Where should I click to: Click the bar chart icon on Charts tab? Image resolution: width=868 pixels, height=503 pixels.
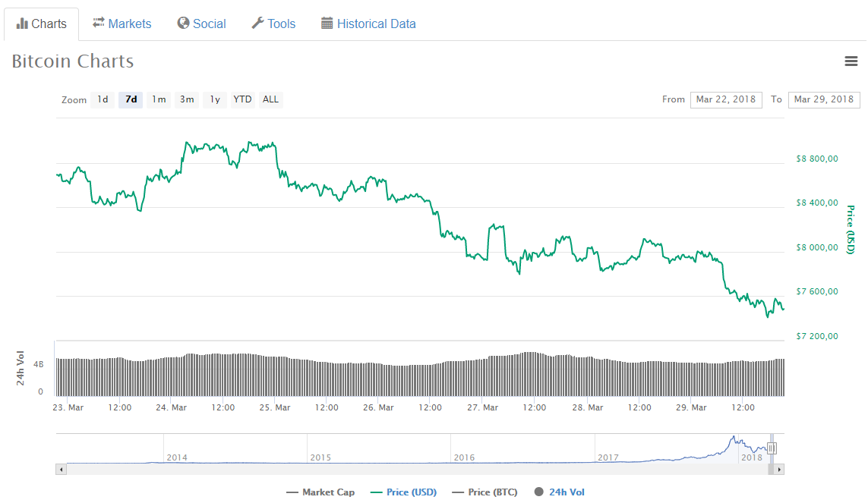click(x=22, y=24)
